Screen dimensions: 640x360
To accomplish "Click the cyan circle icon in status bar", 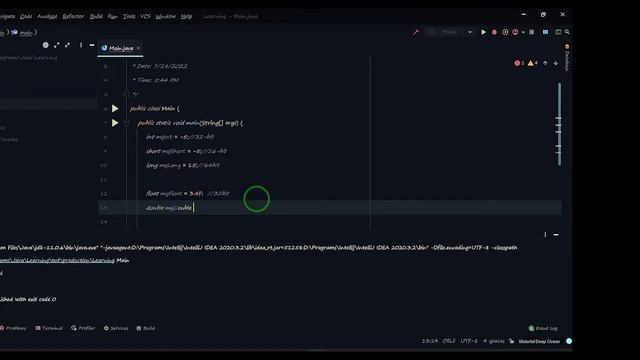I will [569, 341].
